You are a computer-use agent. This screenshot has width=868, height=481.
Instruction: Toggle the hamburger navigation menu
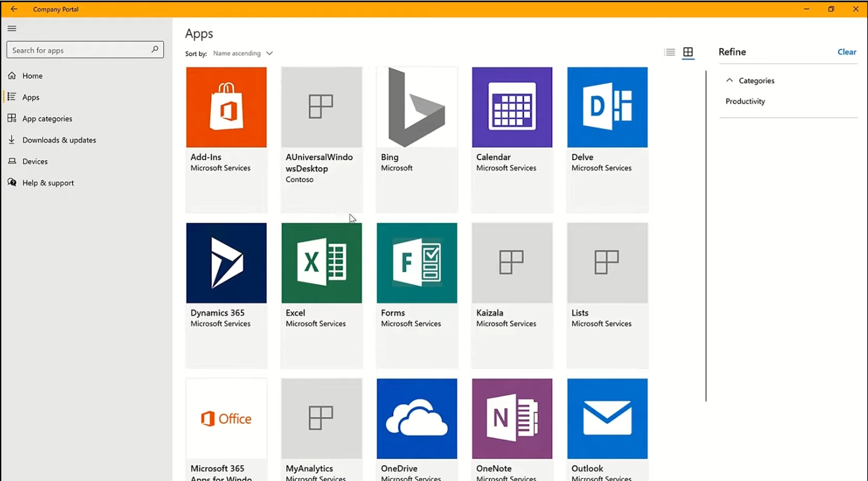click(x=12, y=28)
